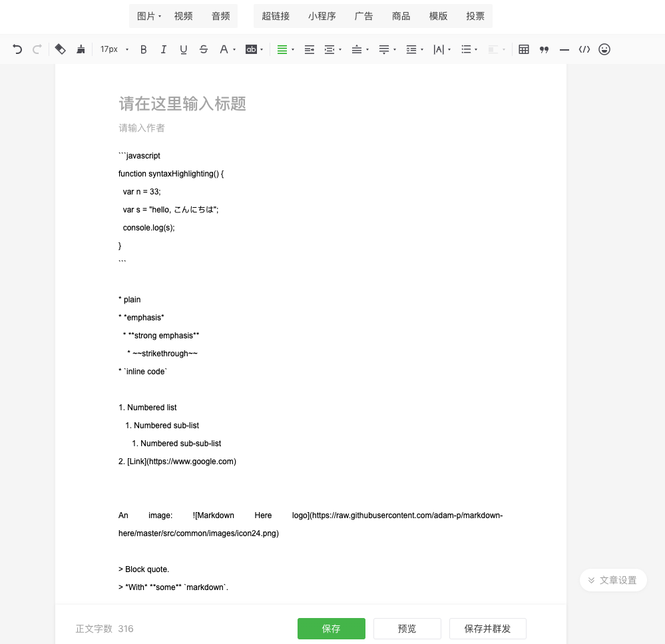Apply the current font color (A icon)

click(x=224, y=49)
